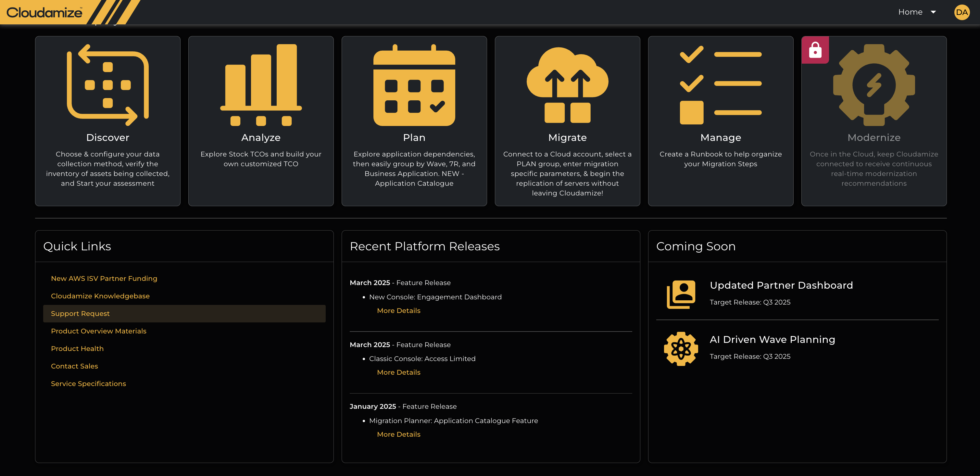Click the Cloudamize logo
This screenshot has width=980, height=476.
(x=44, y=12)
